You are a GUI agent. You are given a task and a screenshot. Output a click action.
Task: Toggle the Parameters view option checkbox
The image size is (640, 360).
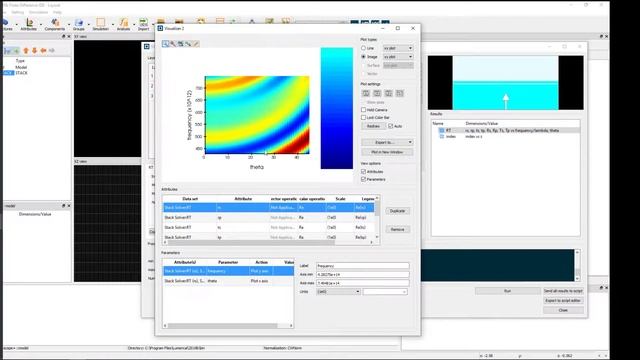(363, 180)
